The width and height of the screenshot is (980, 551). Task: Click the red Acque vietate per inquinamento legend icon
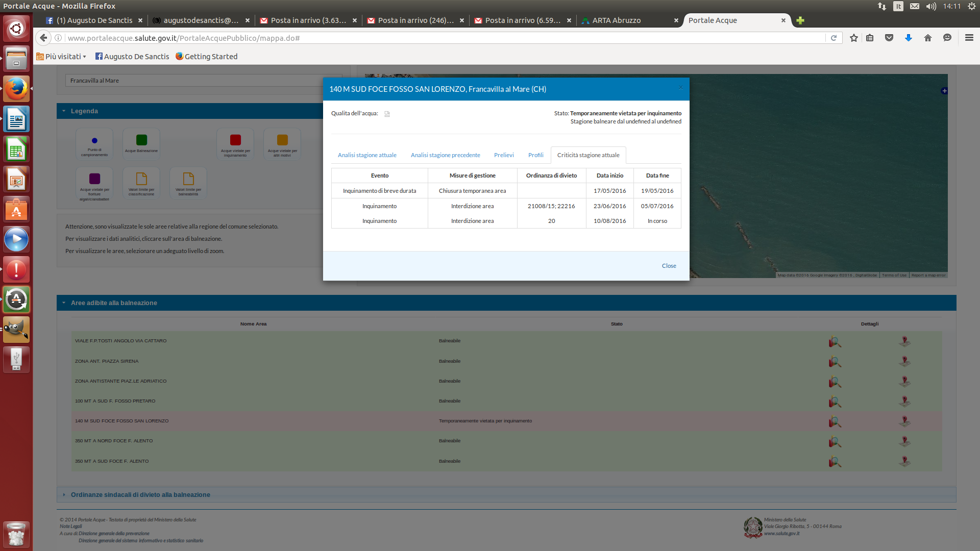point(235,140)
